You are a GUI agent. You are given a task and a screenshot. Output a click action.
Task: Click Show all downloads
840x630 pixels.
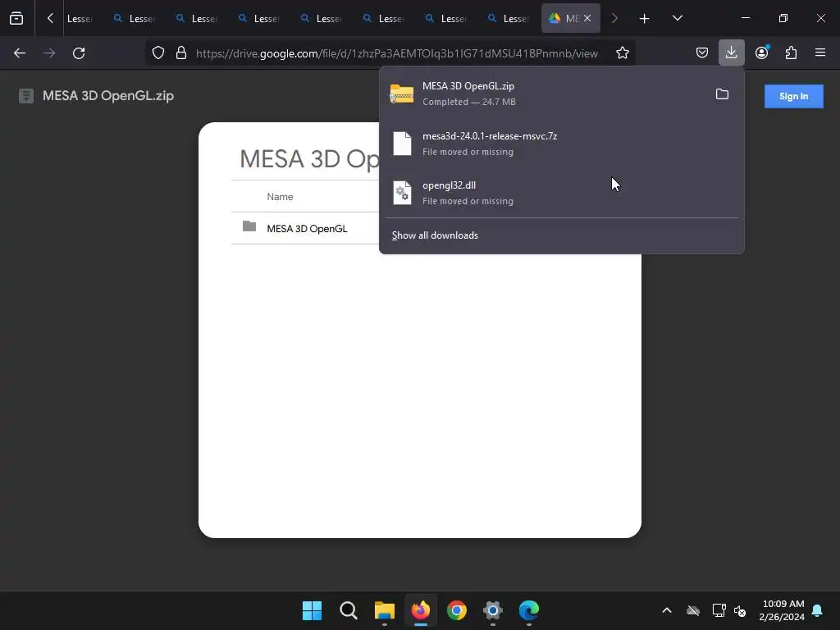click(435, 235)
